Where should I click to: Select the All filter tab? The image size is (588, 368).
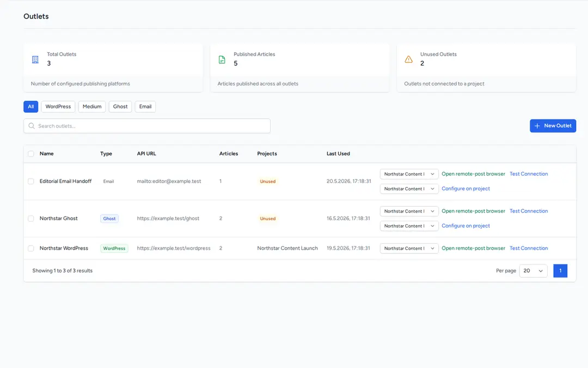coord(30,107)
